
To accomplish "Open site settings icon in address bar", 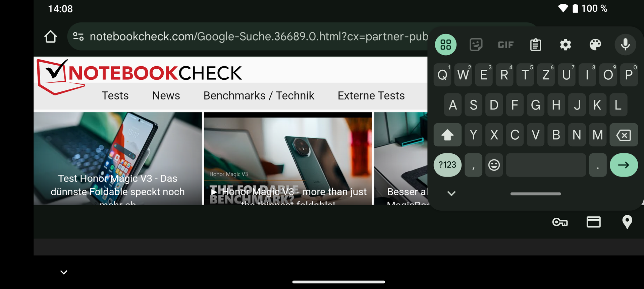I will coord(78,37).
